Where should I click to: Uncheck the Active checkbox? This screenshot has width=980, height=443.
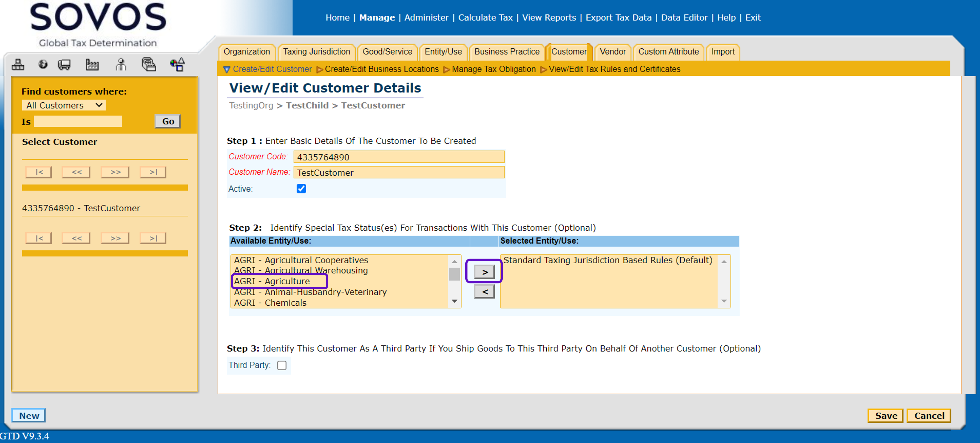301,189
